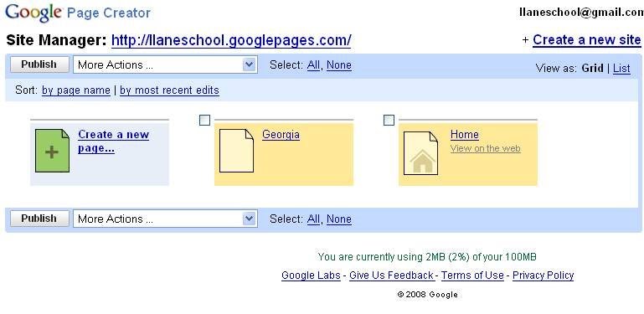644x314 pixels.
Task: Expand the top More Actions dropdown
Action: click(x=165, y=64)
